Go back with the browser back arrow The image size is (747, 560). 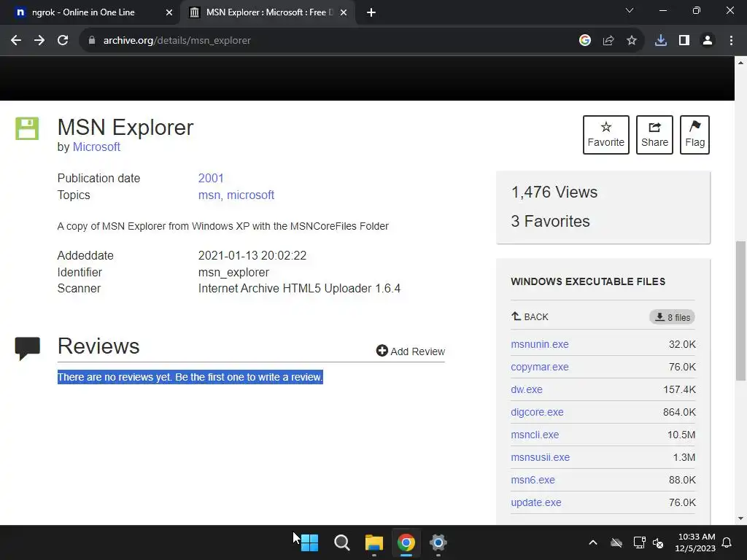click(x=16, y=41)
